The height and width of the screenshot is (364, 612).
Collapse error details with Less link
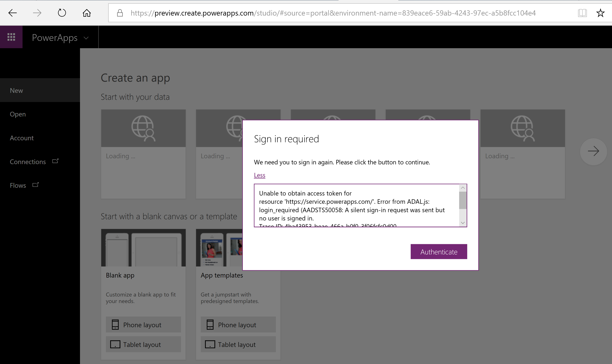pos(259,175)
